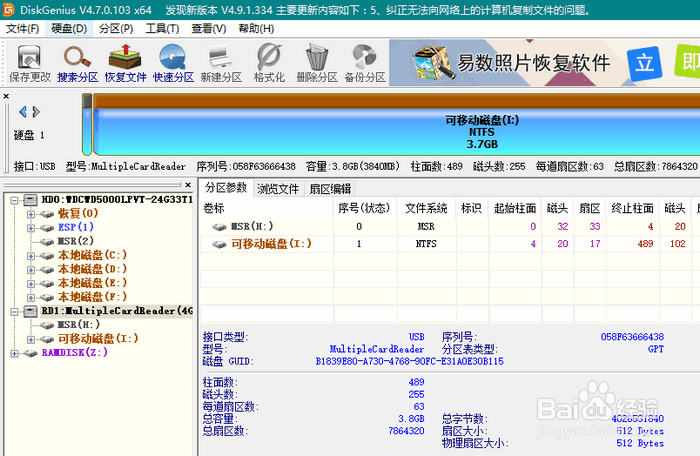Expand the 可移动磁盘(I:) tree node
700x456 pixels.
click(30, 339)
